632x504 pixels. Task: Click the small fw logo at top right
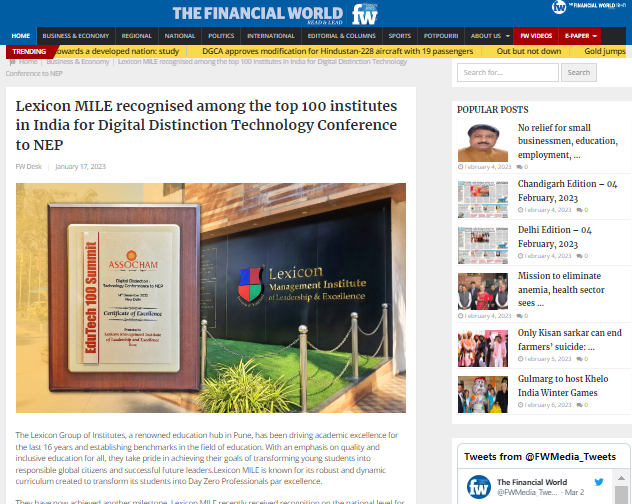(x=559, y=6)
